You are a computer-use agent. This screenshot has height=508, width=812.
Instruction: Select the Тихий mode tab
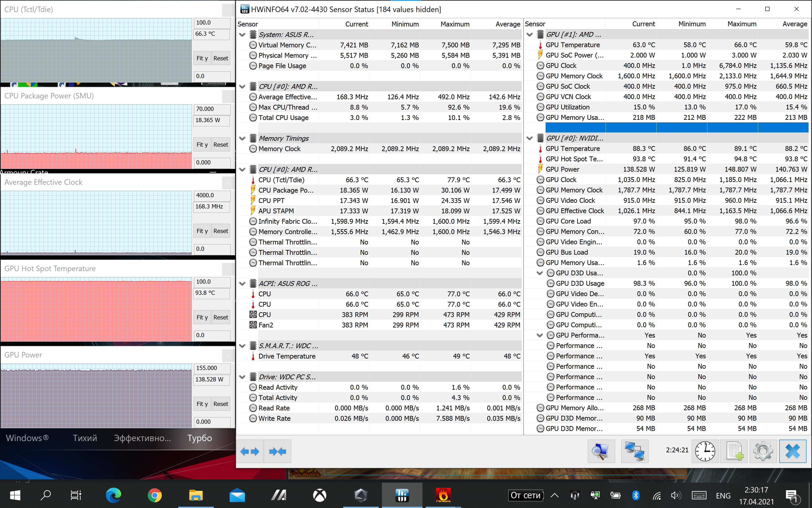click(85, 438)
